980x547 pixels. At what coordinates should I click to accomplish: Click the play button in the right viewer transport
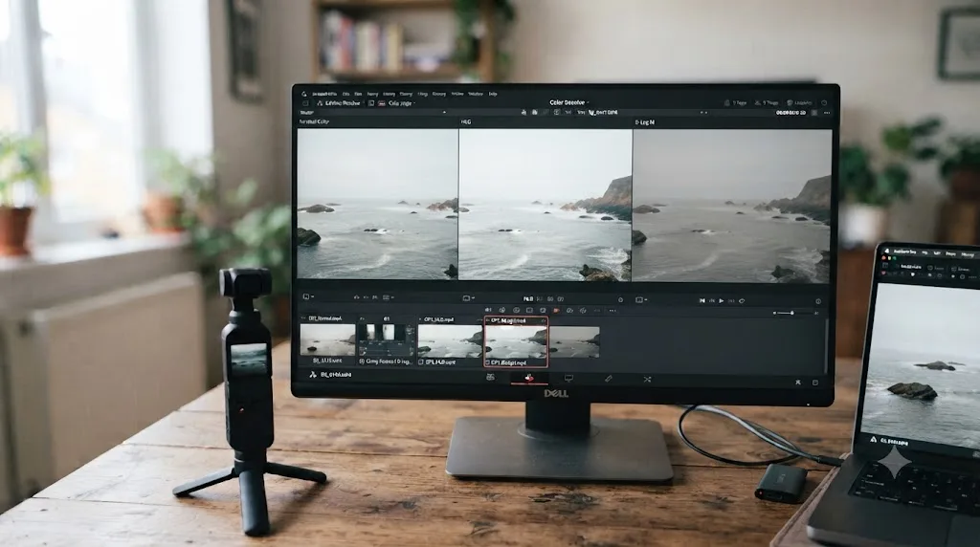pos(722,301)
